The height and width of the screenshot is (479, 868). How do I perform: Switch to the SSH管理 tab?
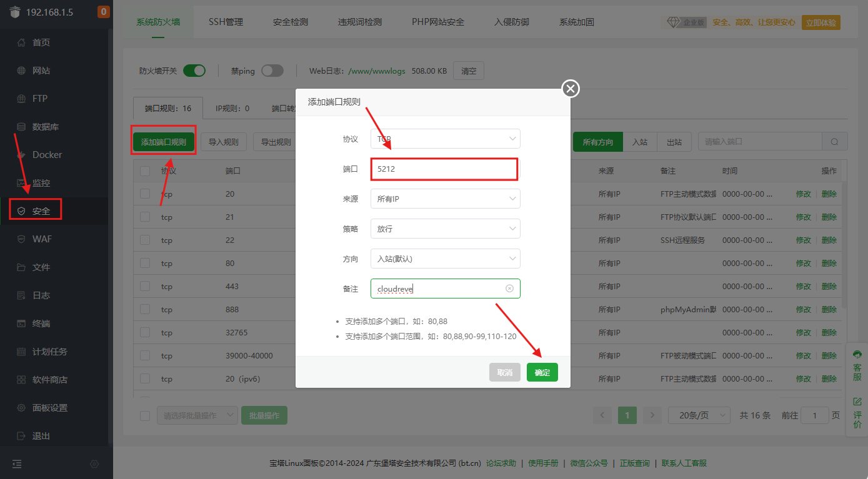pos(226,21)
